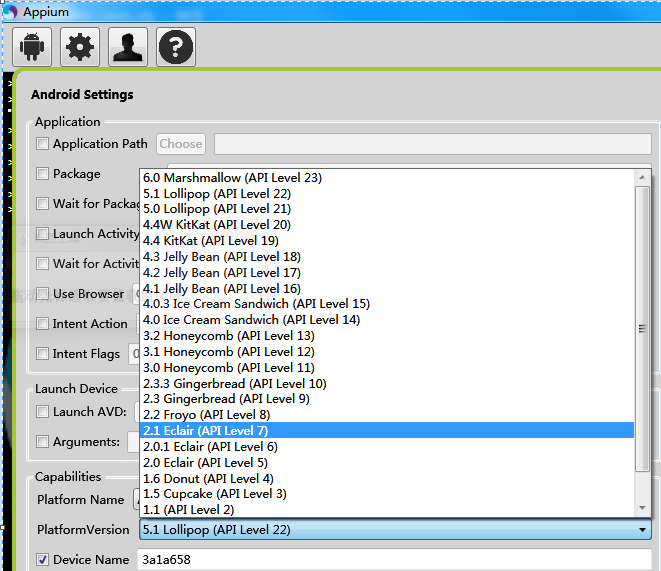
Task: Open the help question mark icon
Action: [x=176, y=47]
